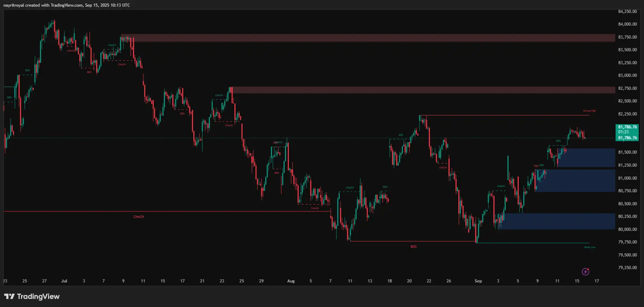Click the 29 date label on the time axis
The image size is (644, 307).
(261, 281)
